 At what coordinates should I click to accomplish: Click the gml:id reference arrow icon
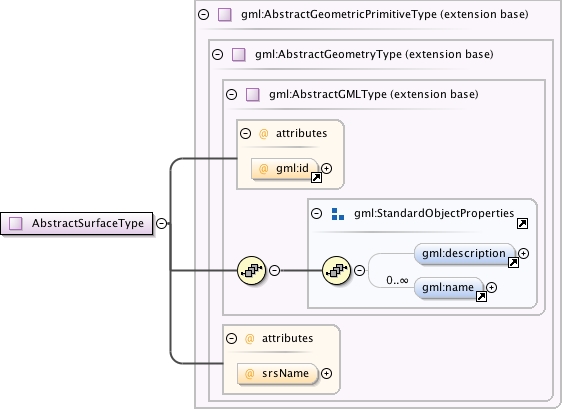click(x=316, y=177)
